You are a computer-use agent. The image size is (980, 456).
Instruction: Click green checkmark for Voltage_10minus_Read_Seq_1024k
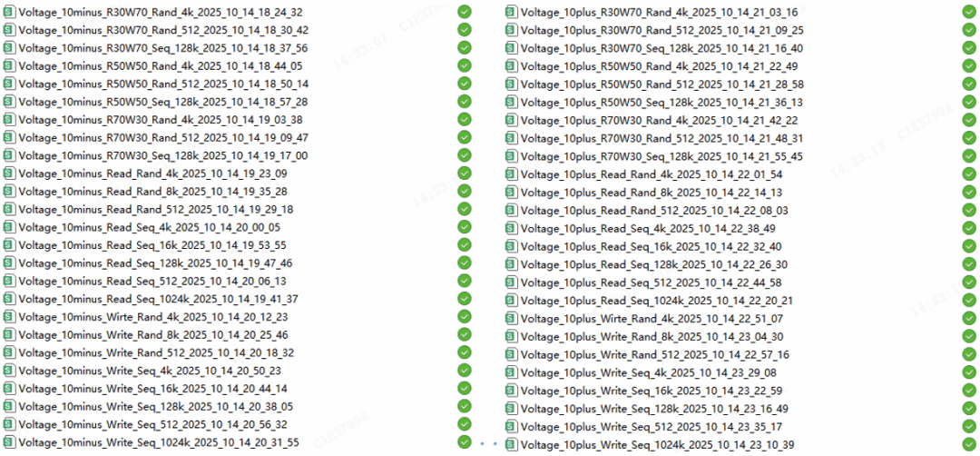465,298
